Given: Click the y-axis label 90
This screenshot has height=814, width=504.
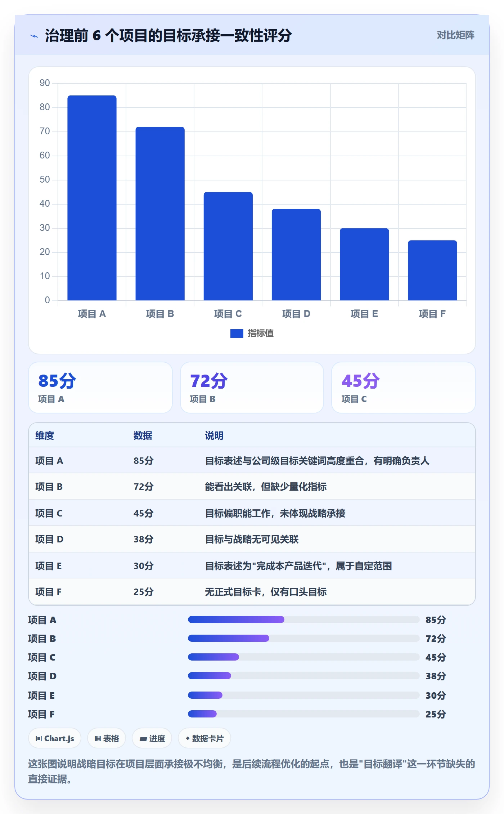Looking at the screenshot, I should [45, 83].
